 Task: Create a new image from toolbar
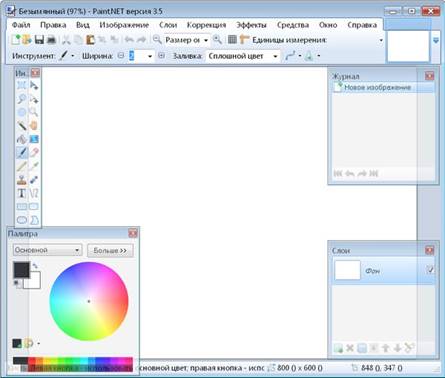click(x=16, y=40)
